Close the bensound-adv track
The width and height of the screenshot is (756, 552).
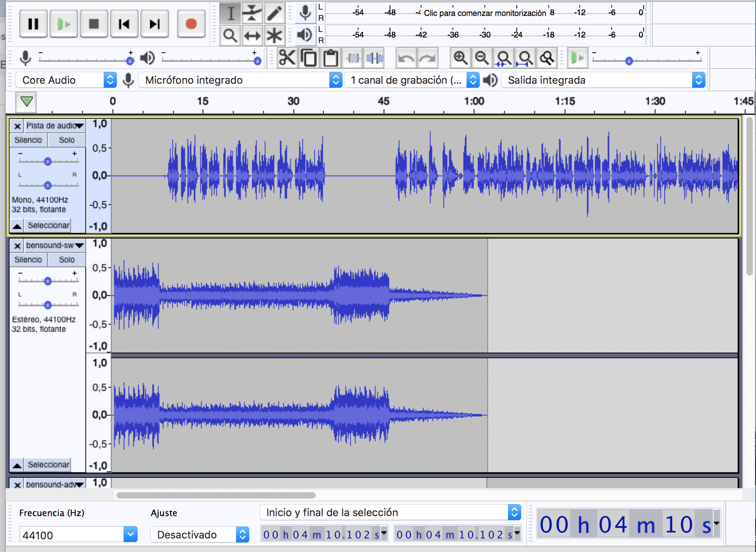17,485
